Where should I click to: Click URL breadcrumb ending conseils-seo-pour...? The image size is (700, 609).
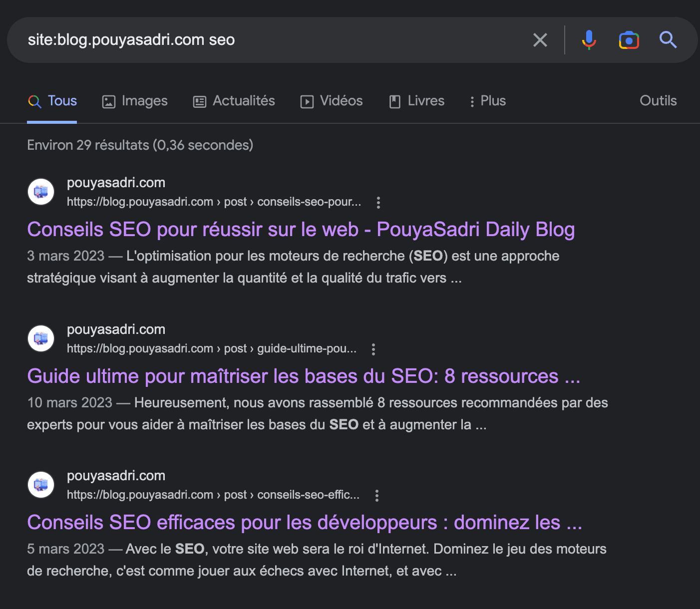click(x=214, y=202)
